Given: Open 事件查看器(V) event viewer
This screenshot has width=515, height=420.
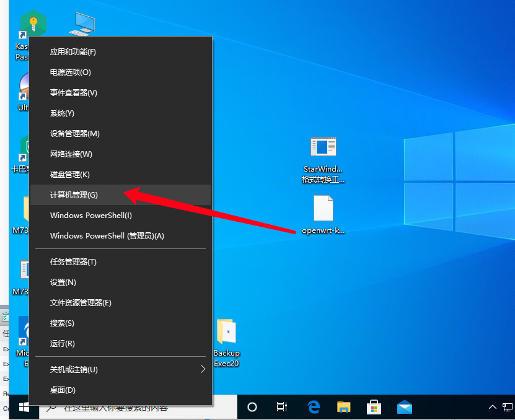Looking at the screenshot, I should (121, 92).
